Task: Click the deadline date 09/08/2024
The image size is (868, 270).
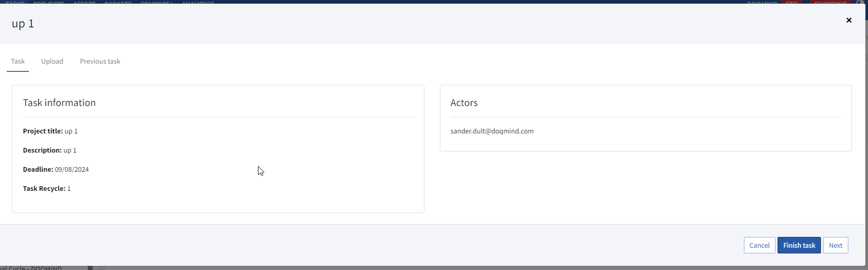Action: (x=72, y=169)
